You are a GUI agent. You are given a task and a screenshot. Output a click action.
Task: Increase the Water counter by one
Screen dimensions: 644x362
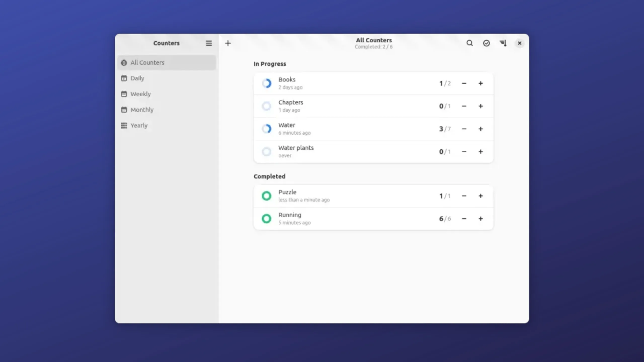coord(480,129)
